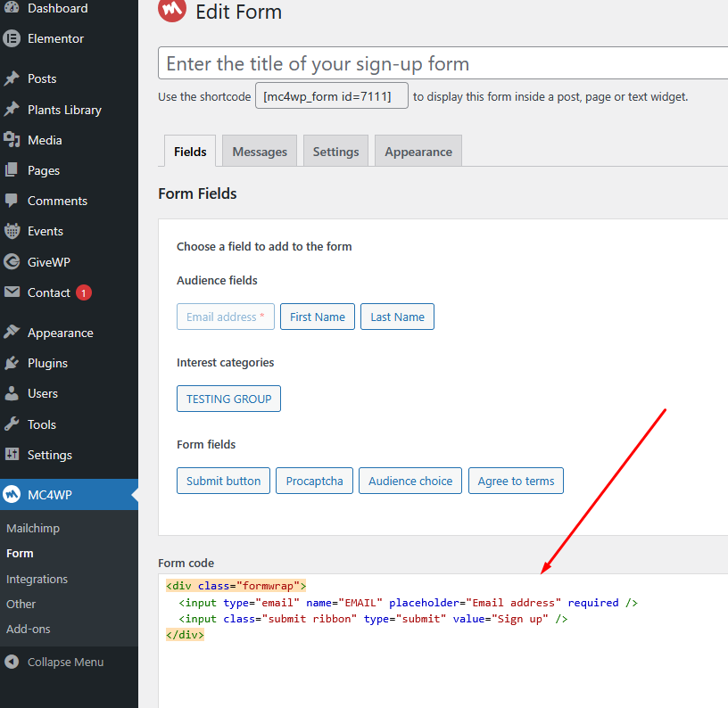Select the mc4wp_form shortcode box
The width and height of the screenshot is (728, 708).
332,96
